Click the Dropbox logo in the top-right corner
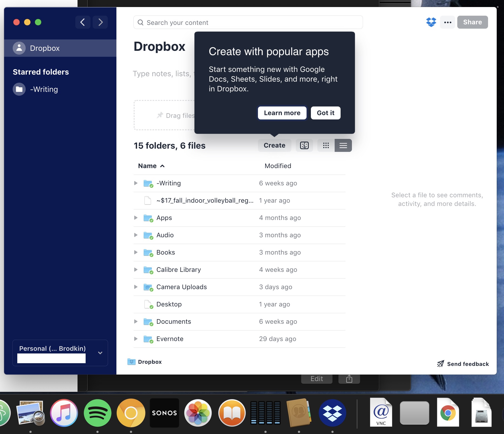The width and height of the screenshot is (504, 434). tap(431, 22)
